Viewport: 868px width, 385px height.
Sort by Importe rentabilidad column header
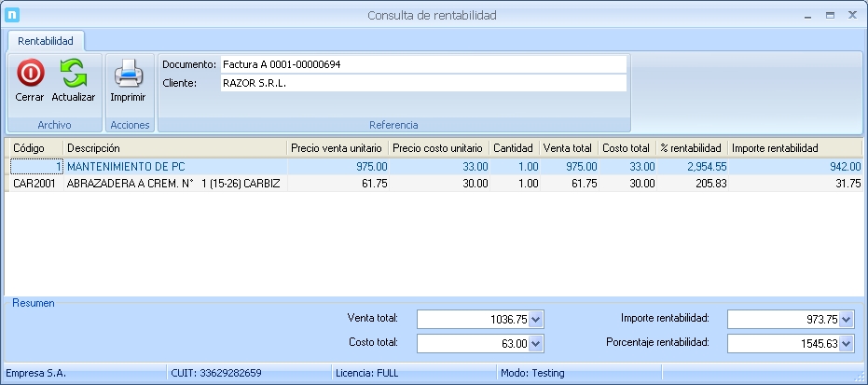click(x=795, y=148)
